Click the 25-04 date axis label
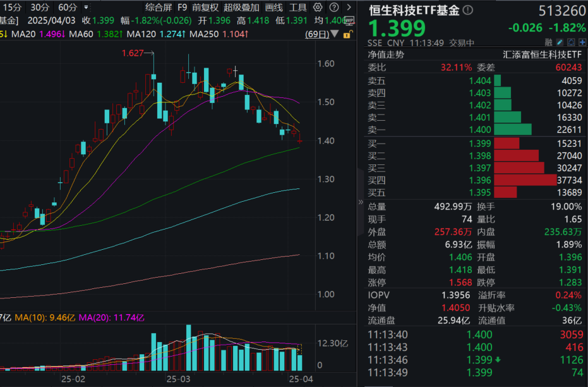Viewport: 588px width, 387px height. click(301, 379)
